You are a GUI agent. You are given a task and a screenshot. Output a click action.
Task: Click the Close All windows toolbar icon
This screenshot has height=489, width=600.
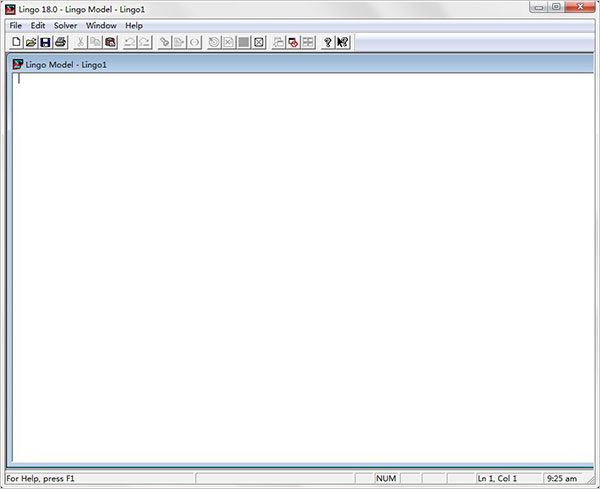tap(293, 42)
